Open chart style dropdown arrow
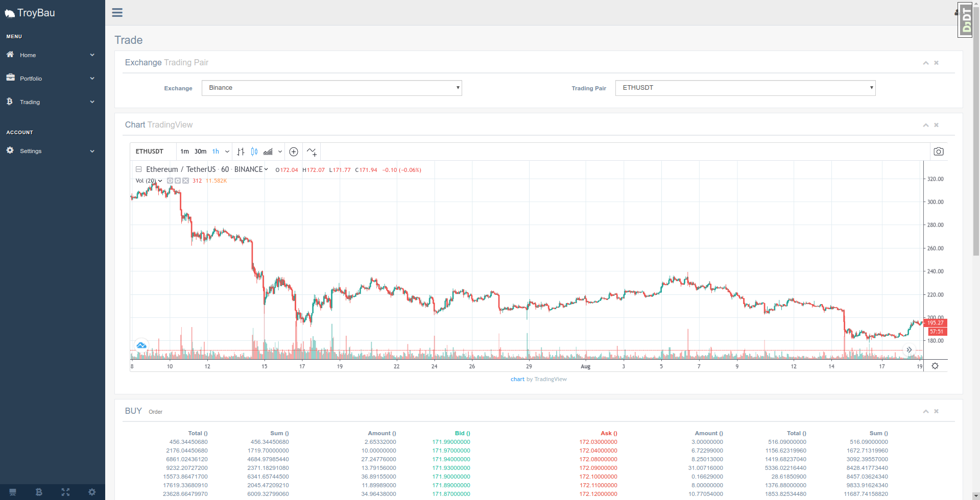 [x=280, y=152]
